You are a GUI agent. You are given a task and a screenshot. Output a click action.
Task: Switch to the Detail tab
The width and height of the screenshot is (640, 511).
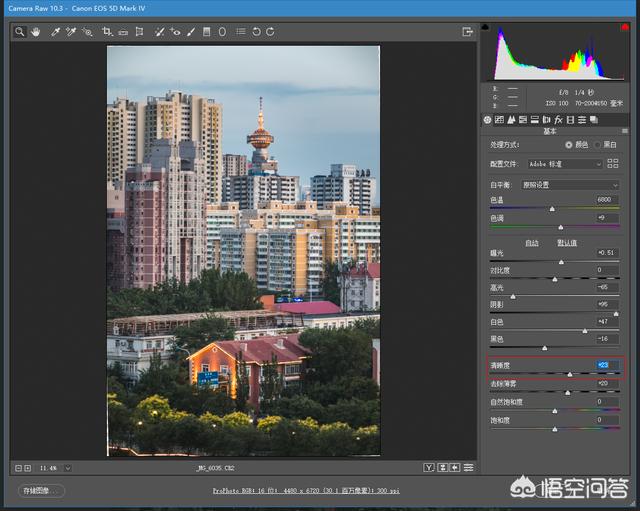511,120
